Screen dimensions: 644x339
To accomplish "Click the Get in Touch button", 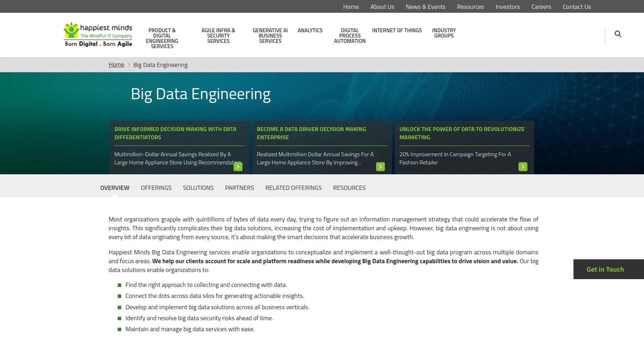I will [x=605, y=269].
